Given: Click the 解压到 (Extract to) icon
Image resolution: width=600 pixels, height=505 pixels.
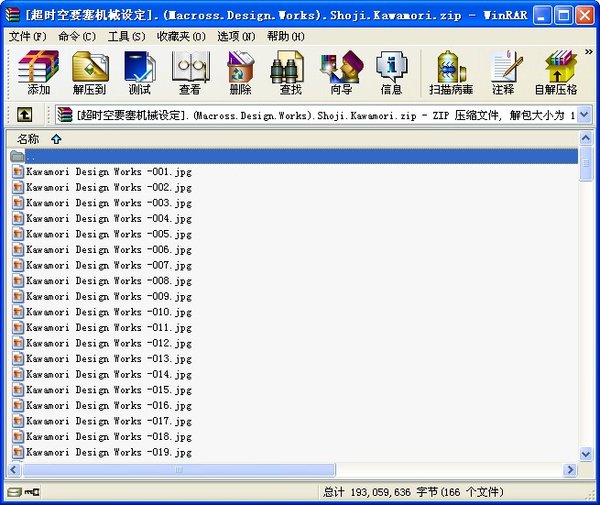Looking at the screenshot, I should point(90,73).
